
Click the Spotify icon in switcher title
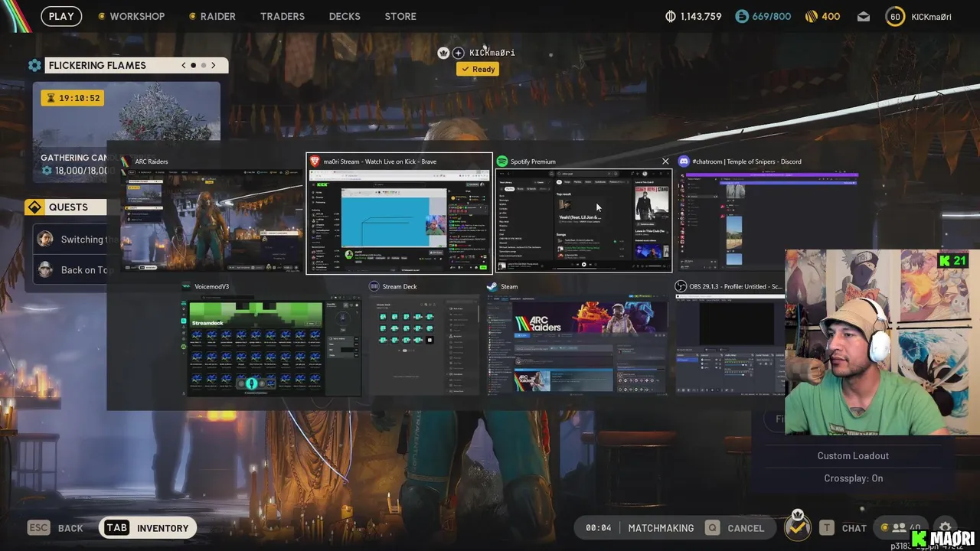pos(502,161)
